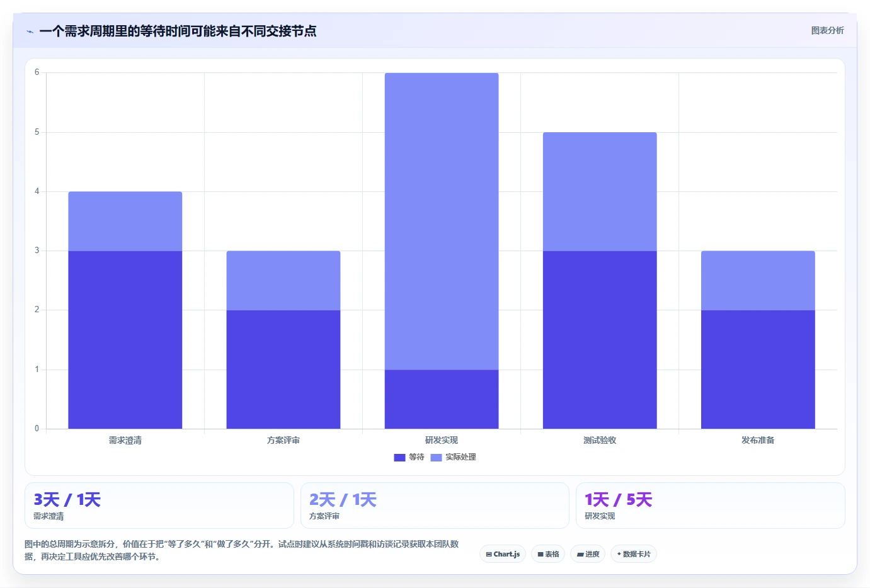Image resolution: width=870 pixels, height=588 pixels.
Task: Click the 表格 chip
Action: (x=548, y=554)
